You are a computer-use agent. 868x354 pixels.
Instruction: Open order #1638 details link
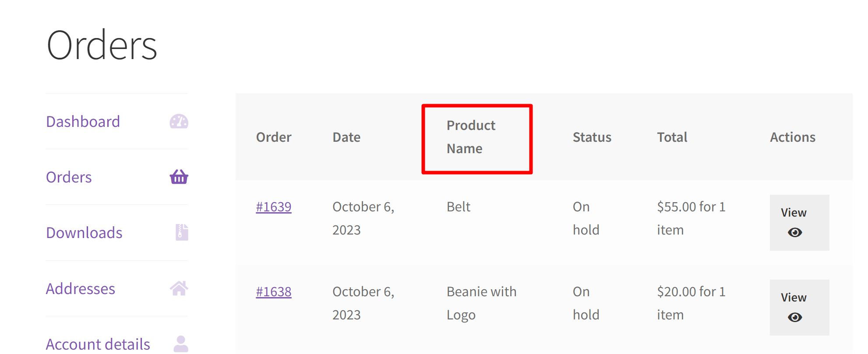[273, 291]
